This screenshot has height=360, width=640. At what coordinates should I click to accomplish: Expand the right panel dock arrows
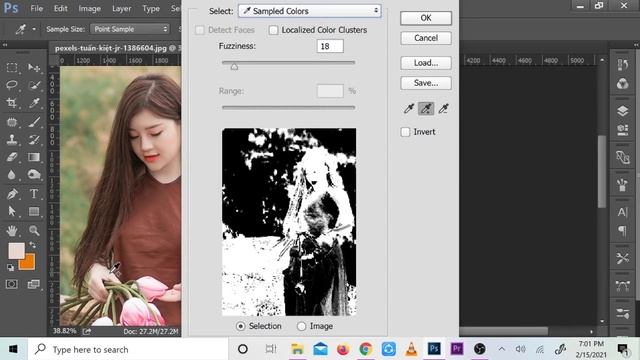(636, 44)
